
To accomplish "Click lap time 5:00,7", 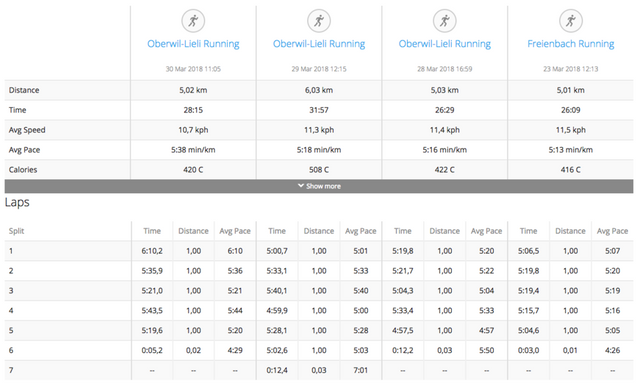I will click(x=277, y=251).
